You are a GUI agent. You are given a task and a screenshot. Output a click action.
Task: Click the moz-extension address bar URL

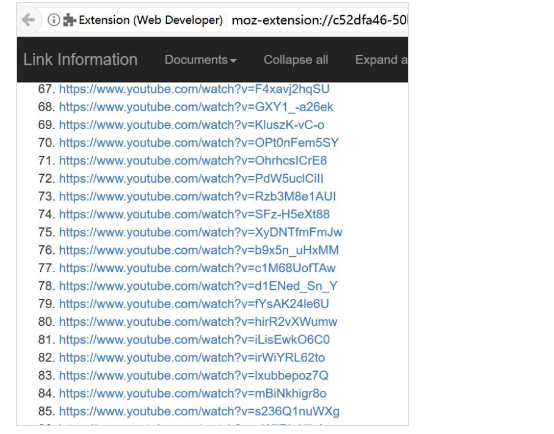pyautogui.click(x=319, y=20)
